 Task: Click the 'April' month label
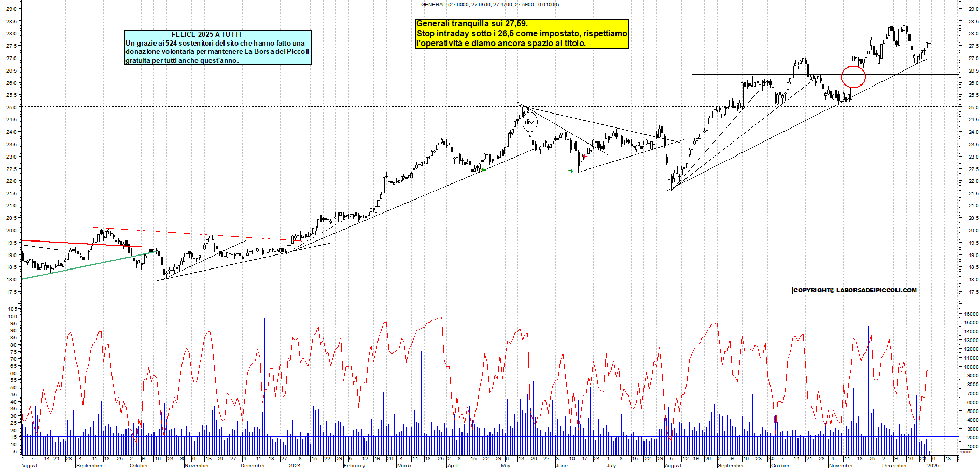[452, 465]
